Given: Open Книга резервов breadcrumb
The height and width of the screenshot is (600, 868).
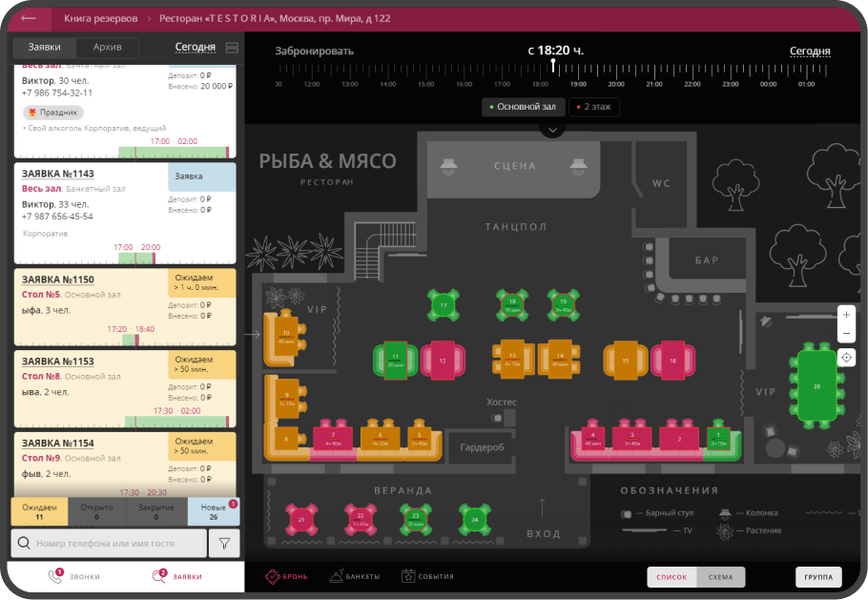Looking at the screenshot, I should pos(100,18).
